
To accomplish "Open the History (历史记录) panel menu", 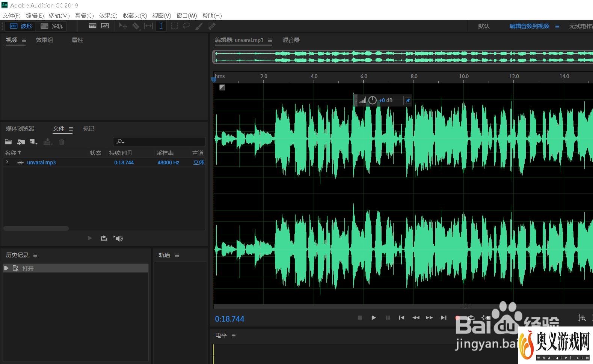I will [x=35, y=255].
